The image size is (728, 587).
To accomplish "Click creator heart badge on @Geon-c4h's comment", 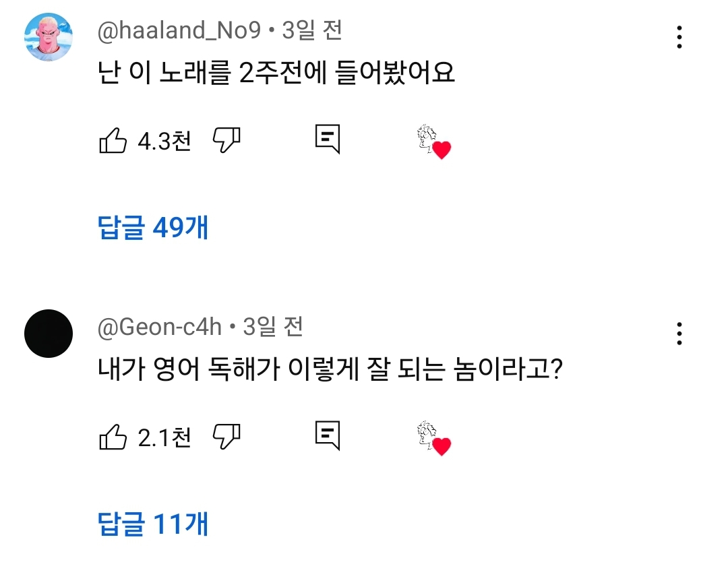I will [433, 439].
